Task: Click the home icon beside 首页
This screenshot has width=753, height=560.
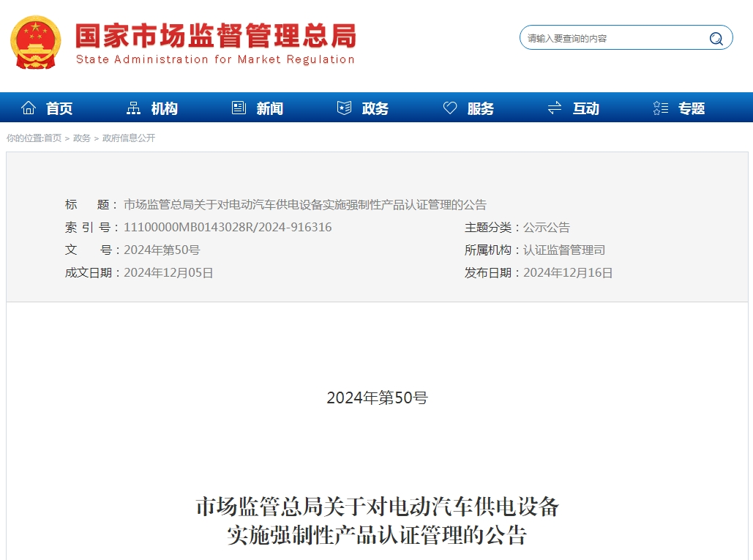Action: click(28, 108)
